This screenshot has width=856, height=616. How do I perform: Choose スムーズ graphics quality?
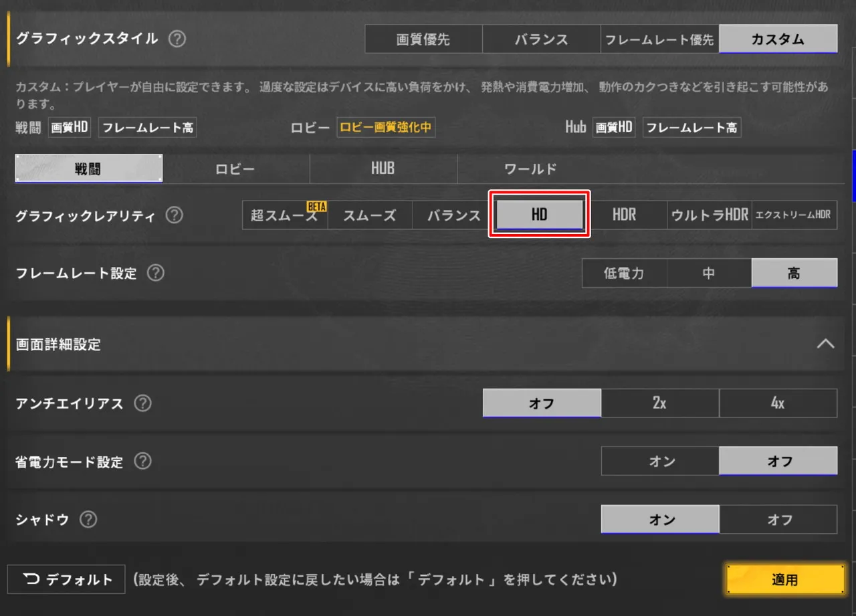click(x=370, y=215)
